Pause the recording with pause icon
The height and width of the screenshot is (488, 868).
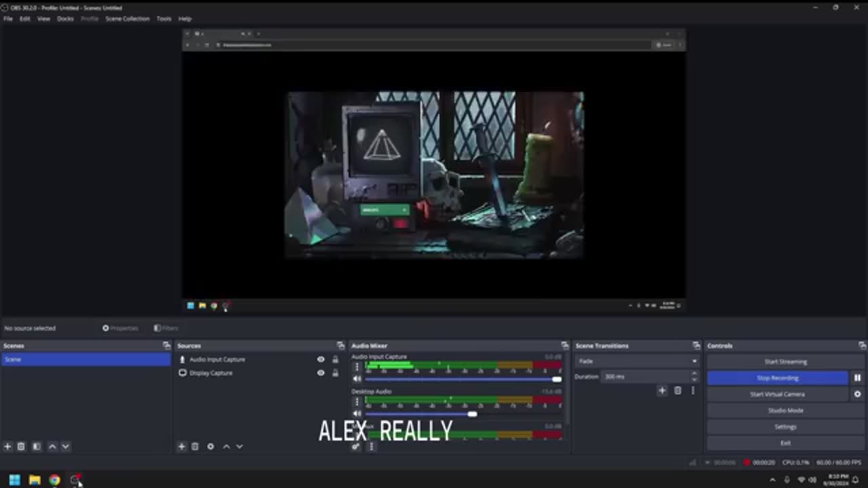[857, 378]
